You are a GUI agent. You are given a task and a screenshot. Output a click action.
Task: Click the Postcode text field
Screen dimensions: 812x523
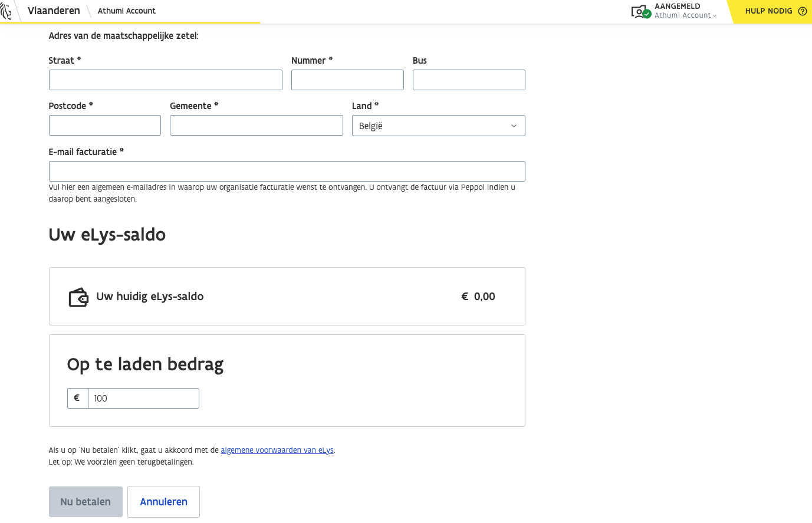coord(104,126)
